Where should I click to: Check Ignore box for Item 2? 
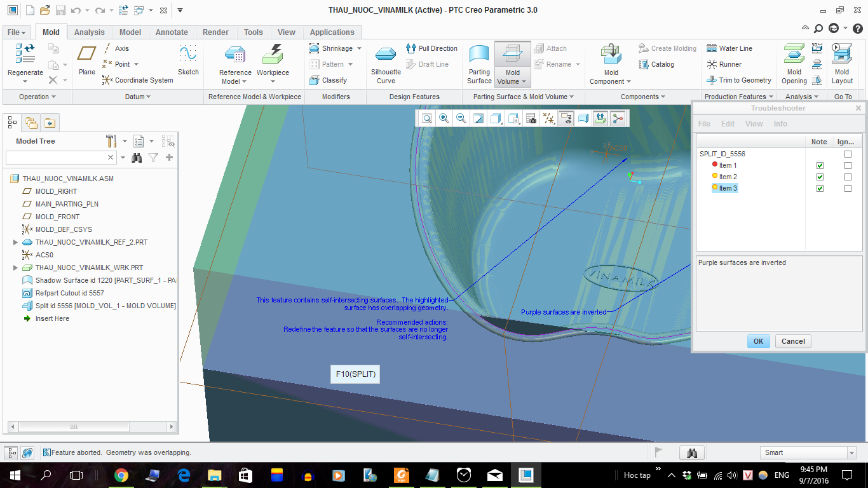pos(848,177)
